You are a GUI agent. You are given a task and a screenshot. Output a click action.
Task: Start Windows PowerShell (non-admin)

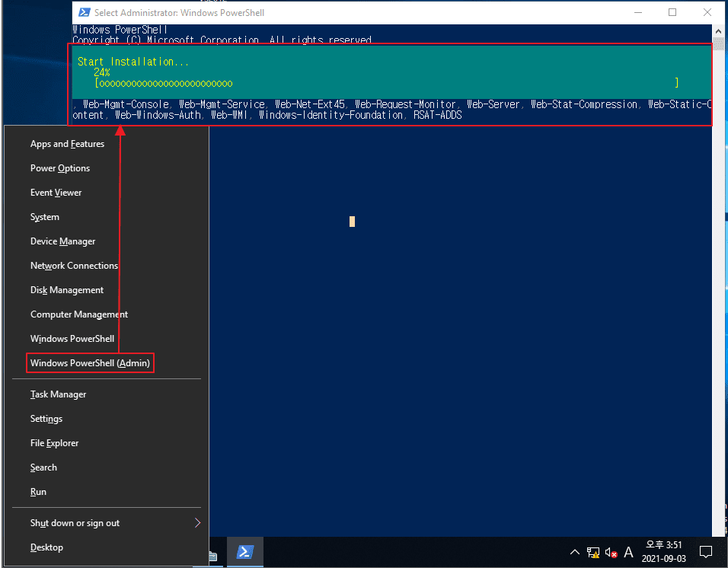72,339
